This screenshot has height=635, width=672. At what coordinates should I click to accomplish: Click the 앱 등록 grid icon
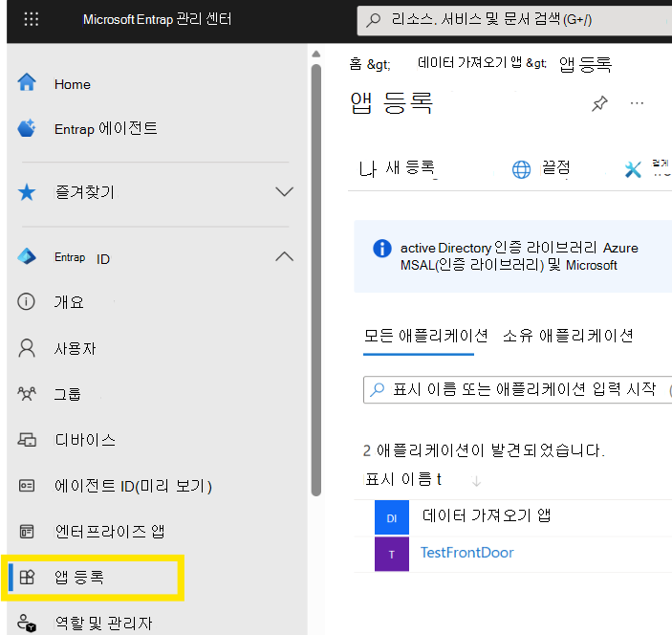(27, 577)
